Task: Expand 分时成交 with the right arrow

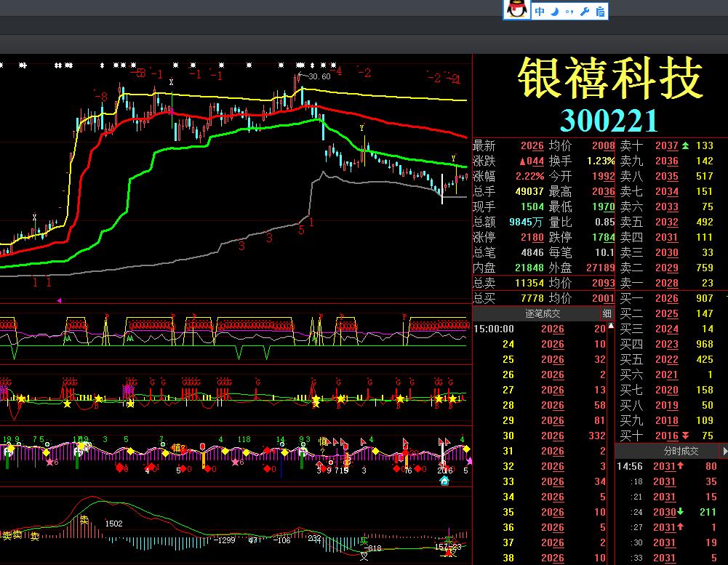Action: (x=724, y=451)
